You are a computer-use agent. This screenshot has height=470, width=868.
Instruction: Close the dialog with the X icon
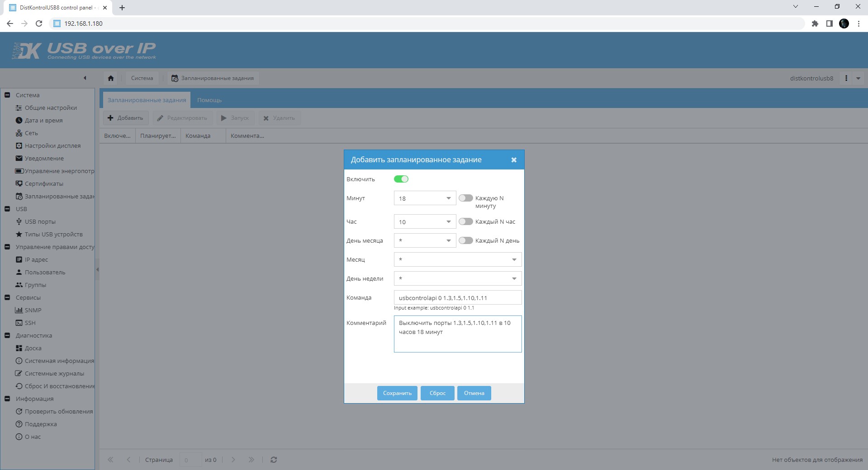[514, 160]
